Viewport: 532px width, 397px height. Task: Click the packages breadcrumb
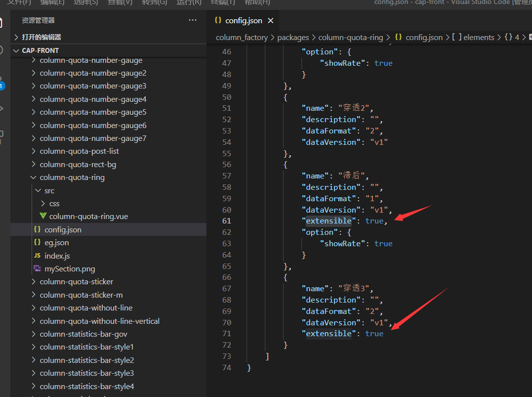coord(293,38)
